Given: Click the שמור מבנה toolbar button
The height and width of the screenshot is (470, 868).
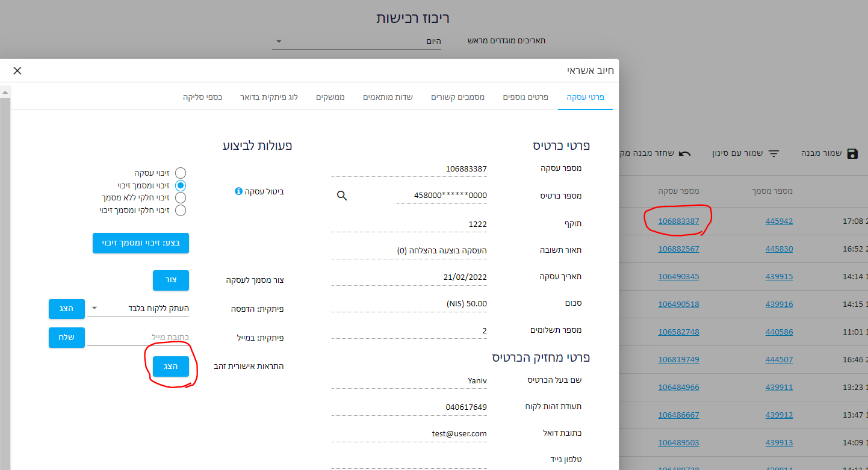Looking at the screenshot, I should pos(829,153).
